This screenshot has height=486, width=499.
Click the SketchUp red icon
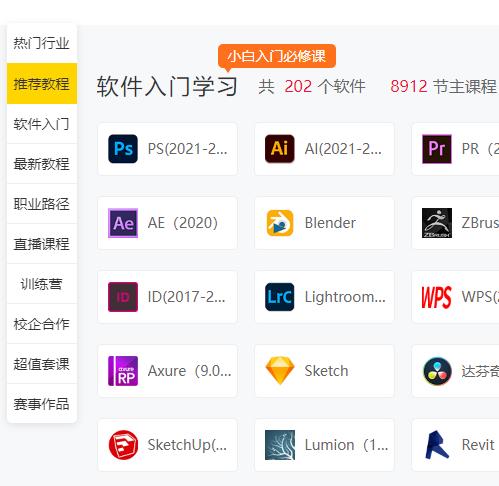[123, 445]
